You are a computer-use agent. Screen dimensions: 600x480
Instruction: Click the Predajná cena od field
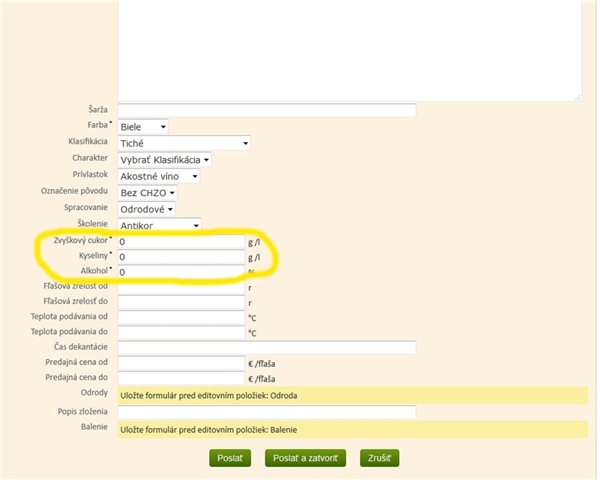[x=181, y=363]
